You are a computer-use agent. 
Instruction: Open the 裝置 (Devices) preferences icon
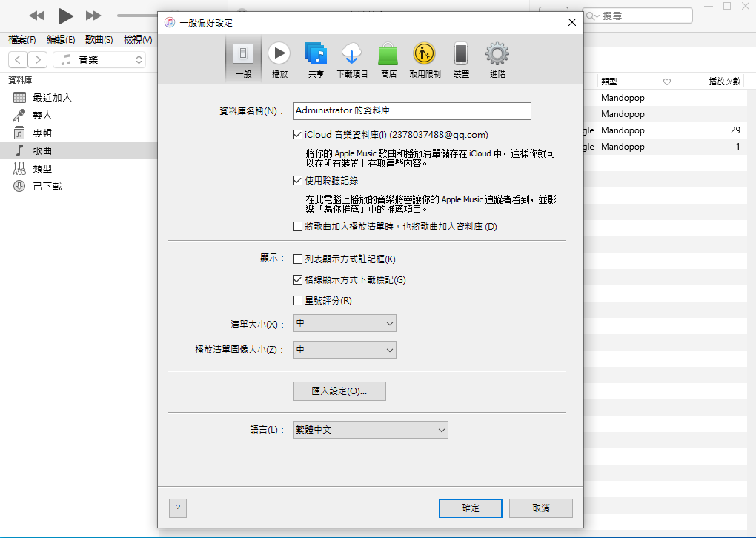coord(461,59)
